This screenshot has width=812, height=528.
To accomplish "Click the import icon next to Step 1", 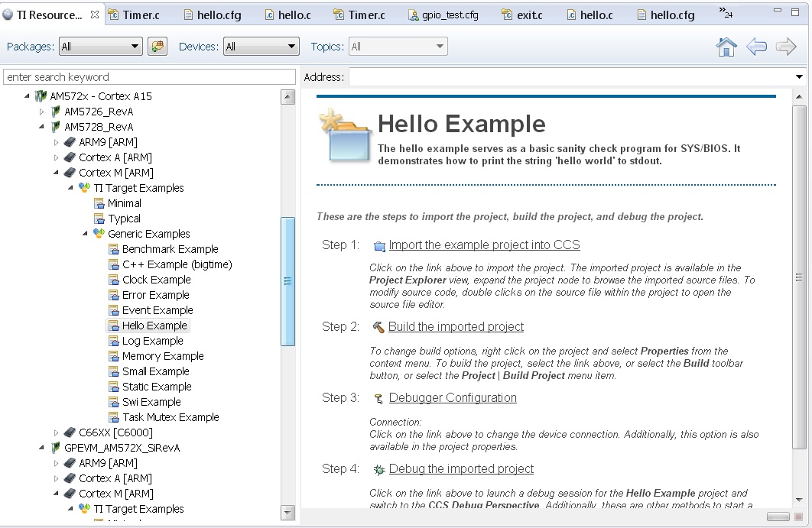I will pos(379,245).
